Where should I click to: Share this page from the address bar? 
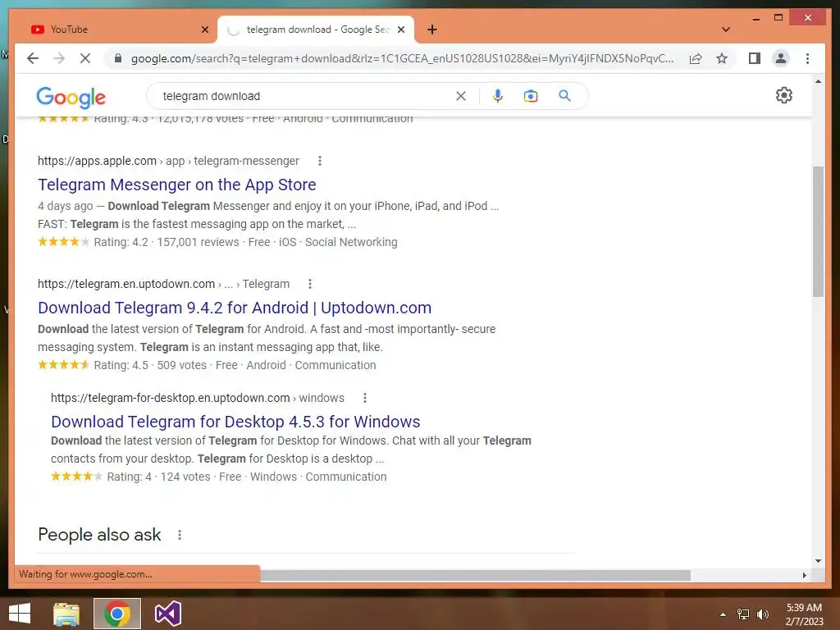[x=696, y=58]
